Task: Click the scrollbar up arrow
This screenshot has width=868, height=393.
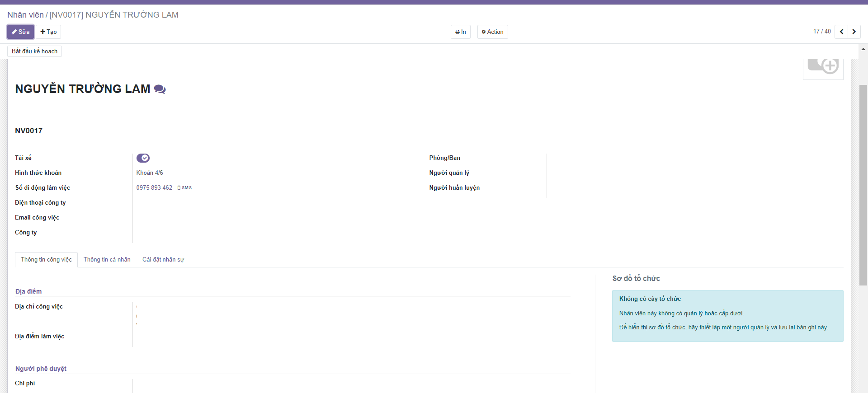Action: pyautogui.click(x=863, y=49)
